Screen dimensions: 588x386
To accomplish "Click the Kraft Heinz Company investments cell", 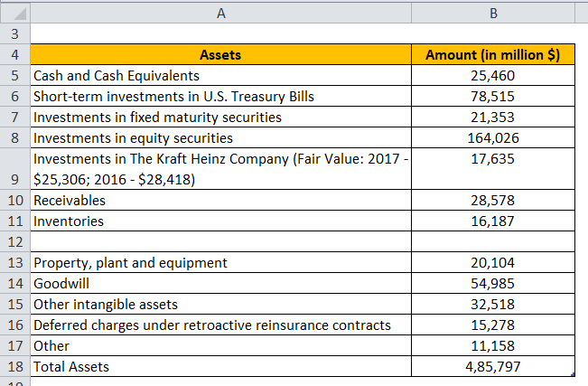I will [221, 168].
